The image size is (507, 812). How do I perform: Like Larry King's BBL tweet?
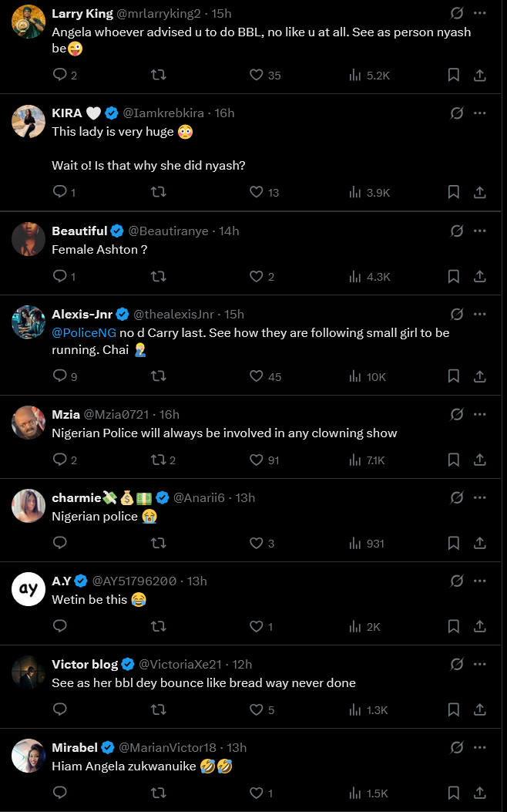pyautogui.click(x=257, y=75)
